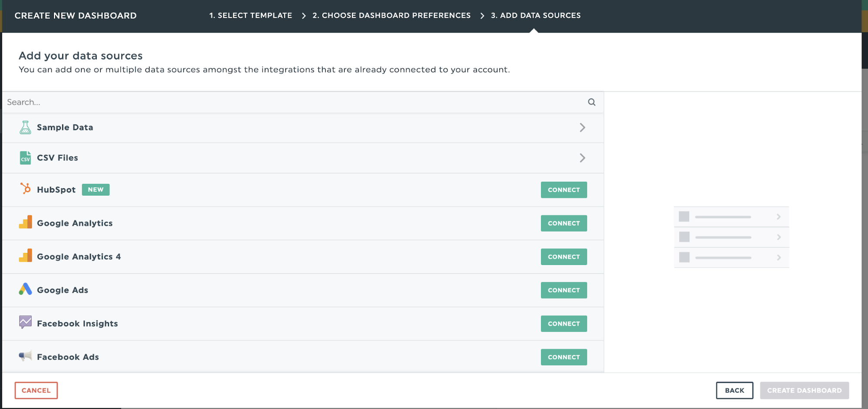Click the Add your data sources heading
Image resolution: width=868 pixels, height=409 pixels.
pos(80,56)
